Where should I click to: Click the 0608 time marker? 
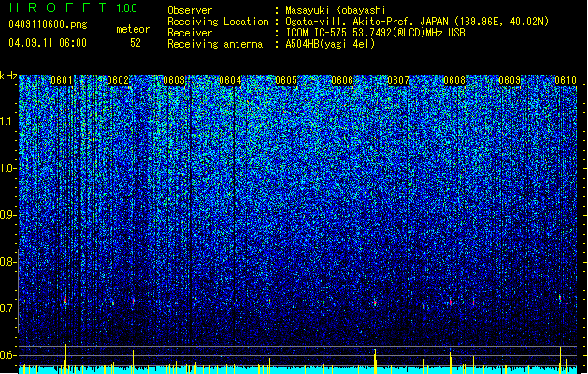(x=454, y=80)
